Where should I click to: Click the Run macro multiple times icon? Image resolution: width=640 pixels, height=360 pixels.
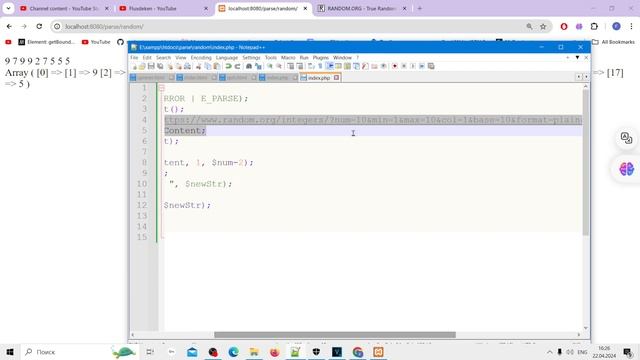pyautogui.click(x=422, y=66)
